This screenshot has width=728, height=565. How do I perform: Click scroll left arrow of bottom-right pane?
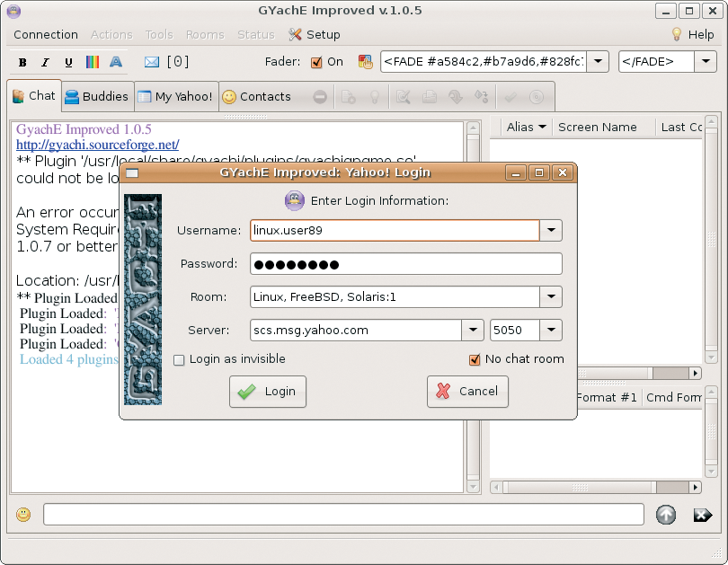pos(496,487)
